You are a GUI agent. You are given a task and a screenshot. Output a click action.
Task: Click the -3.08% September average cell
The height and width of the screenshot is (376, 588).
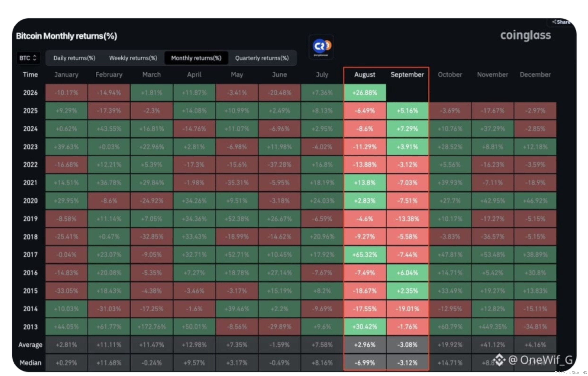407,345
